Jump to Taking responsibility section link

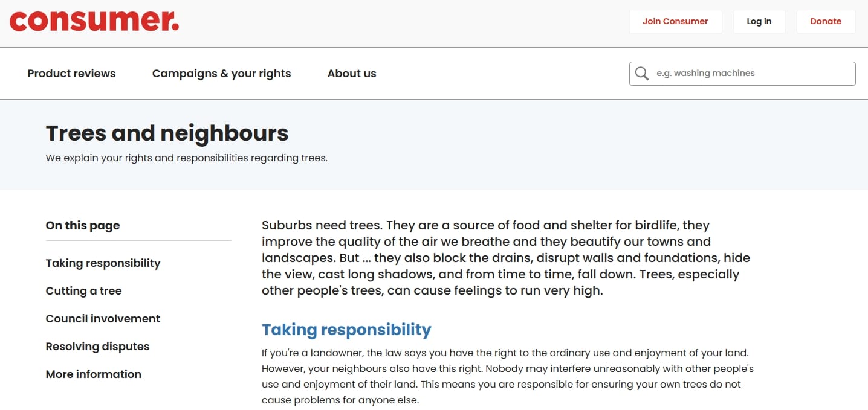tap(103, 263)
